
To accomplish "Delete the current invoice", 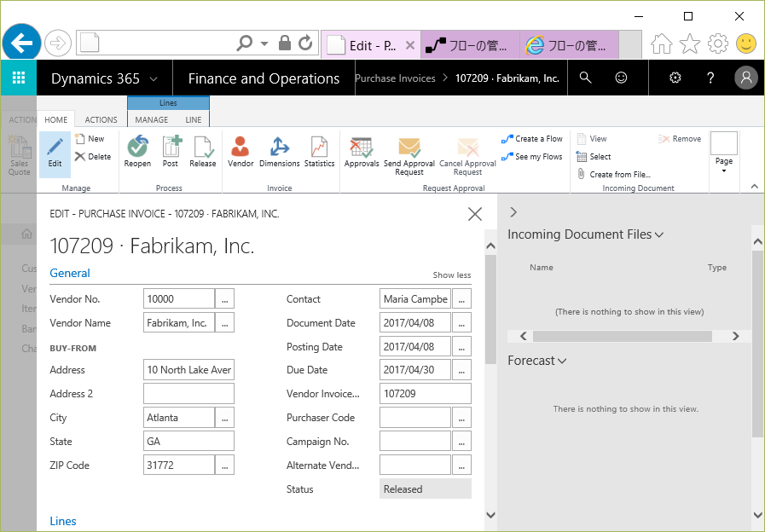I will coord(93,157).
